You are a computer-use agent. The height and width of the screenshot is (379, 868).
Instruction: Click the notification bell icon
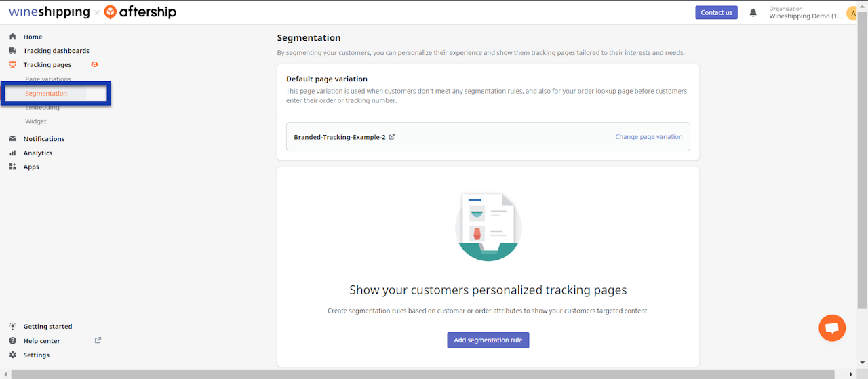pyautogui.click(x=753, y=12)
